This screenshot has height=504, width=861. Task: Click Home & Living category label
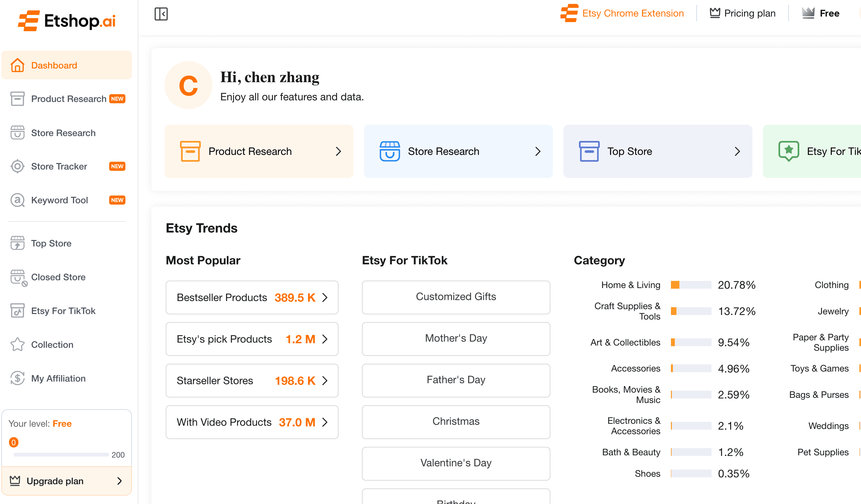631,285
